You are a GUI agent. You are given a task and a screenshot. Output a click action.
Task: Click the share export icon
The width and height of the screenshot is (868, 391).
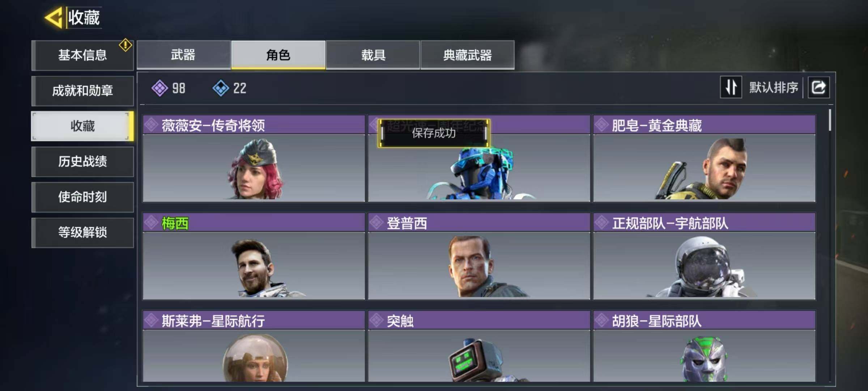819,87
